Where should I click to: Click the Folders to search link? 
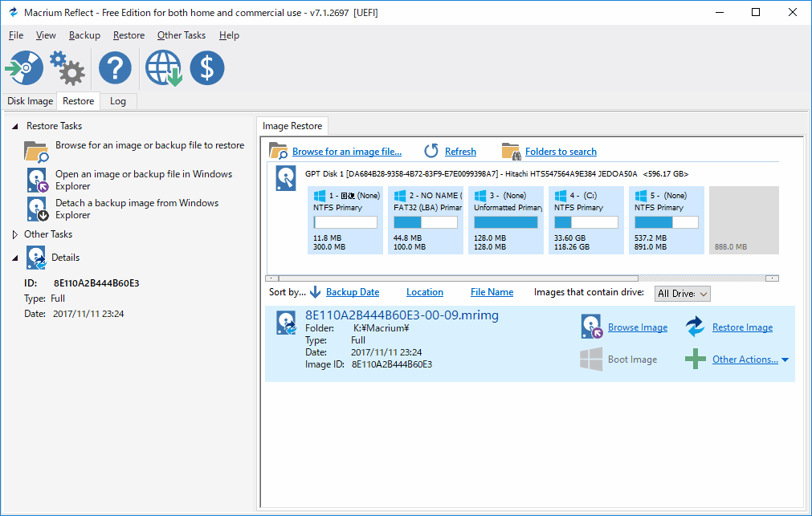tap(561, 152)
